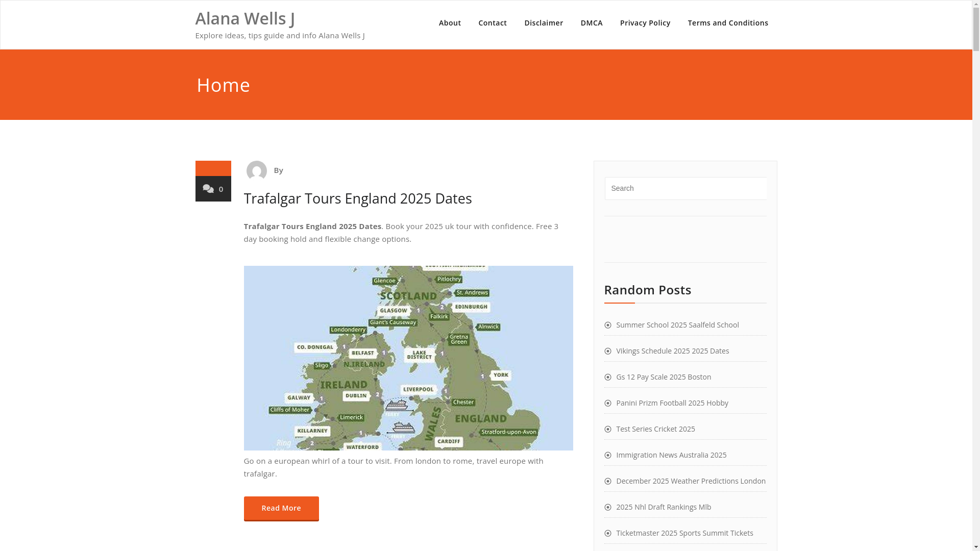980x551 pixels.
Task: Open Vikings Schedule 2025 2025 Dates post
Action: [x=672, y=351]
